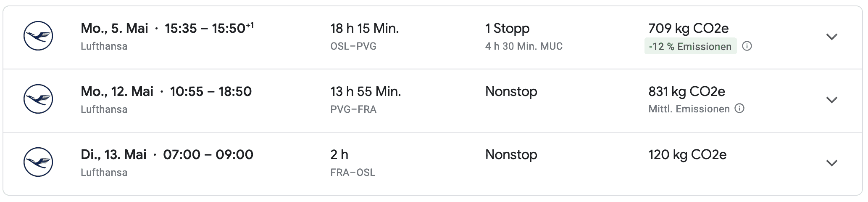The width and height of the screenshot is (868, 202).
Task: Expand details for the OSL–PVG flight
Action: click(832, 37)
